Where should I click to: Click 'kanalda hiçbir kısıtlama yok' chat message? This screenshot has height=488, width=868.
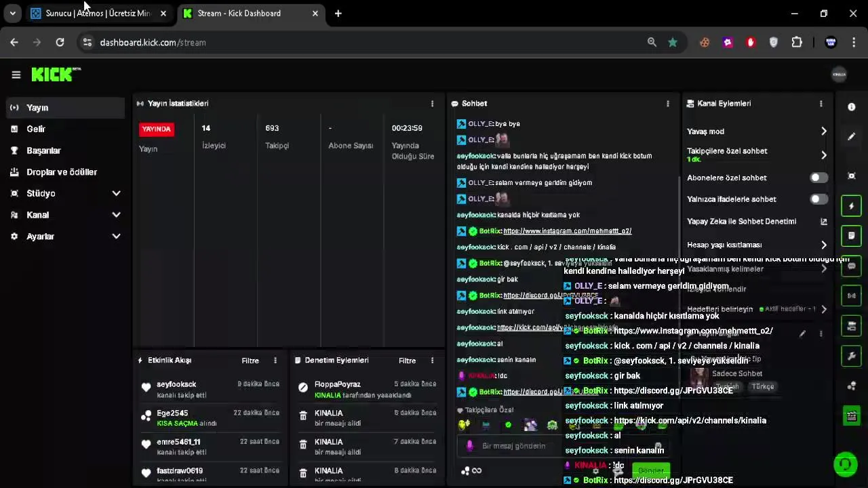click(518, 215)
